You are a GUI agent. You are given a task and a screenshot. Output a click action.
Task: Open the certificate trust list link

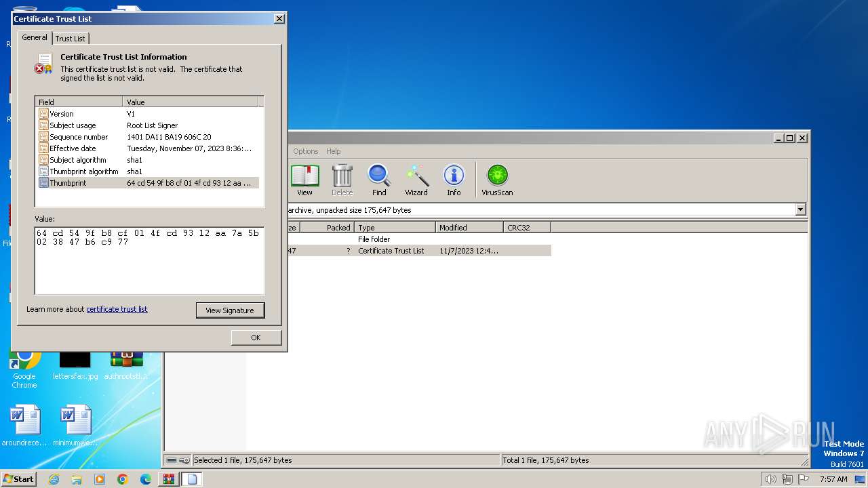(x=117, y=309)
